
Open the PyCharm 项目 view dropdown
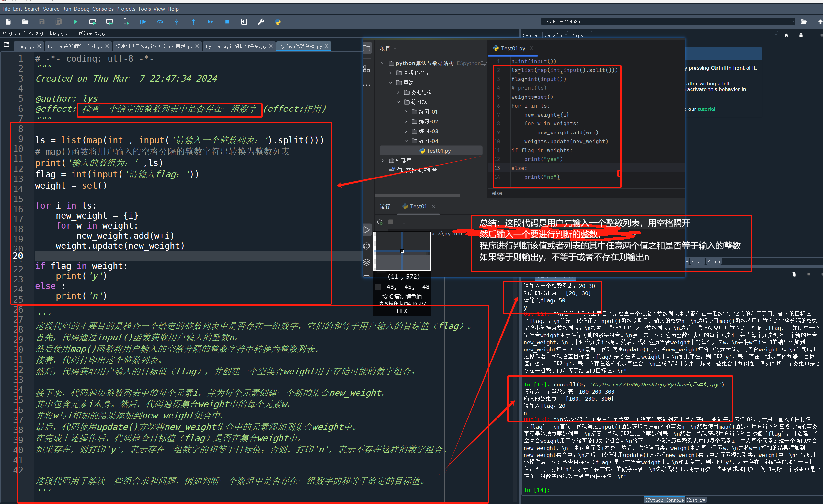tap(388, 49)
